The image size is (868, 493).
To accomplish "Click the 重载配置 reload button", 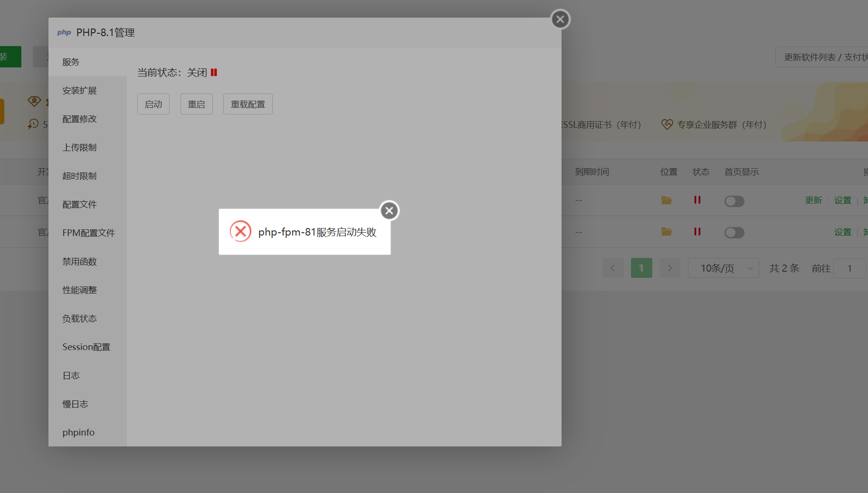I will pyautogui.click(x=248, y=104).
